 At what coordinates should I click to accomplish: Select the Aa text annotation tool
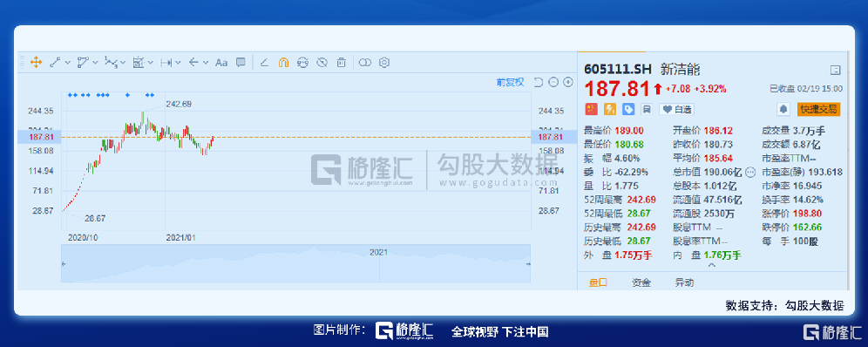click(x=221, y=63)
